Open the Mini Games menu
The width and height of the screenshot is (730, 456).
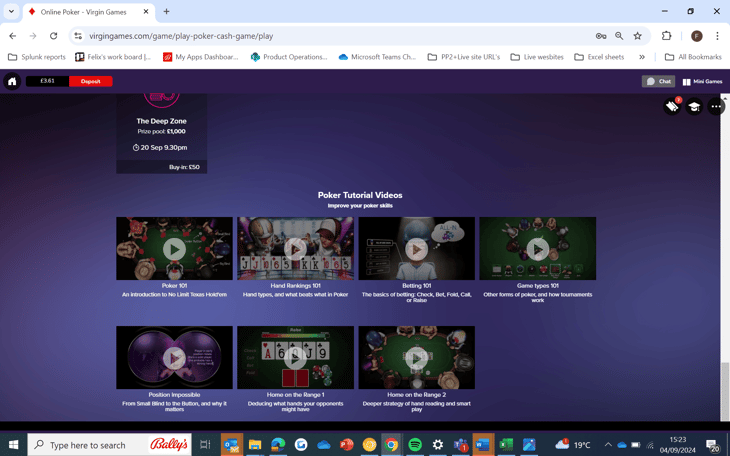point(702,81)
